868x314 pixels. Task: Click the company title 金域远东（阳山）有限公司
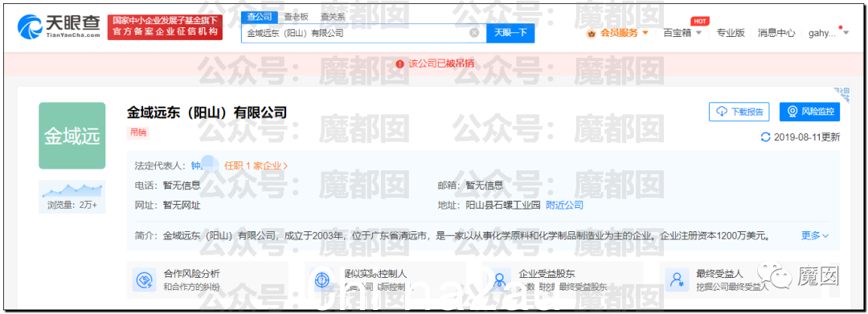point(207,112)
